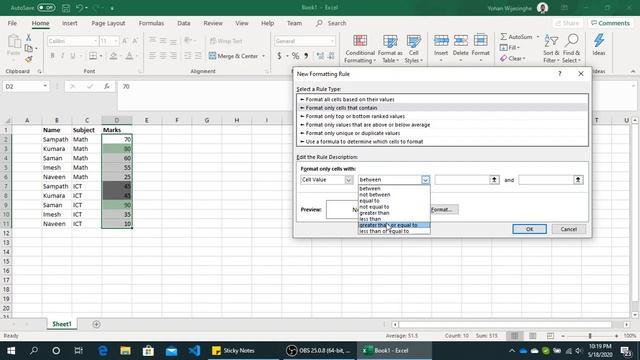The width and height of the screenshot is (640, 360).
Task: Open Cell Styles gallery
Action: tap(413, 49)
